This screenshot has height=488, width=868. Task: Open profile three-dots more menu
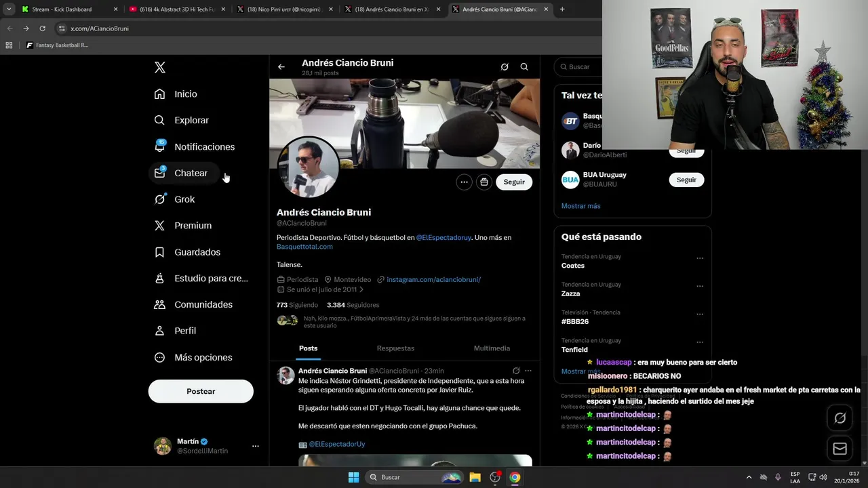click(464, 182)
